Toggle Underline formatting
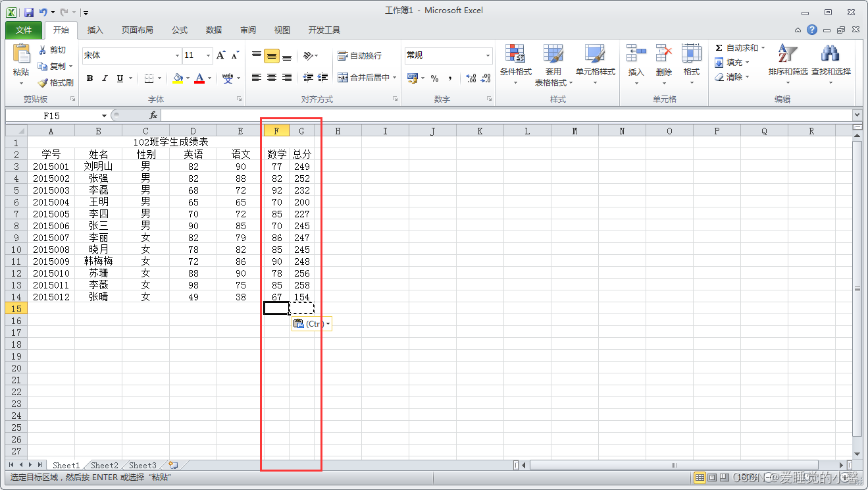 coord(120,78)
